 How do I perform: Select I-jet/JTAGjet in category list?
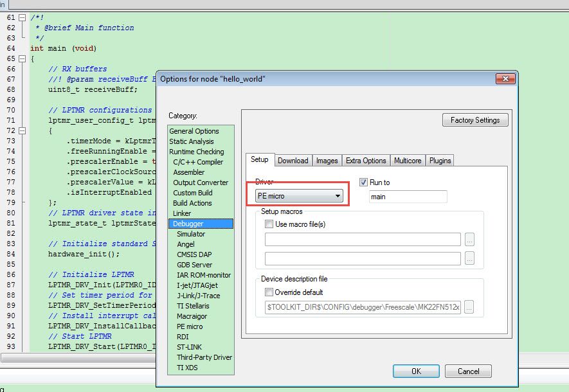coord(197,285)
